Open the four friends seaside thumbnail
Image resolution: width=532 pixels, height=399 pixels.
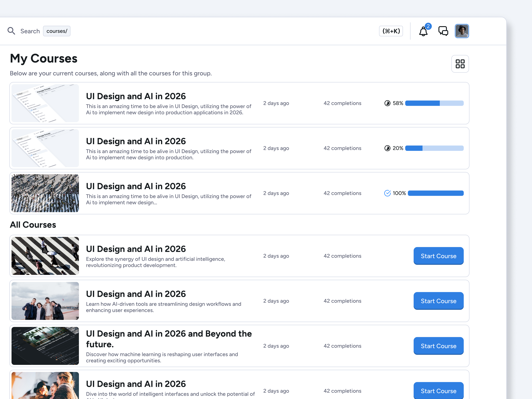click(45, 301)
